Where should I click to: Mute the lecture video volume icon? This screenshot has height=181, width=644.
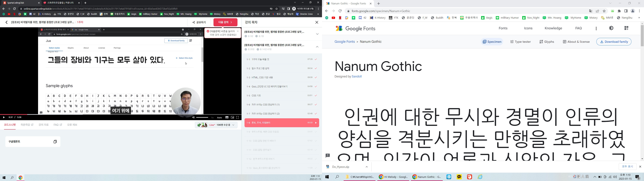pyautogui.click(x=193, y=117)
